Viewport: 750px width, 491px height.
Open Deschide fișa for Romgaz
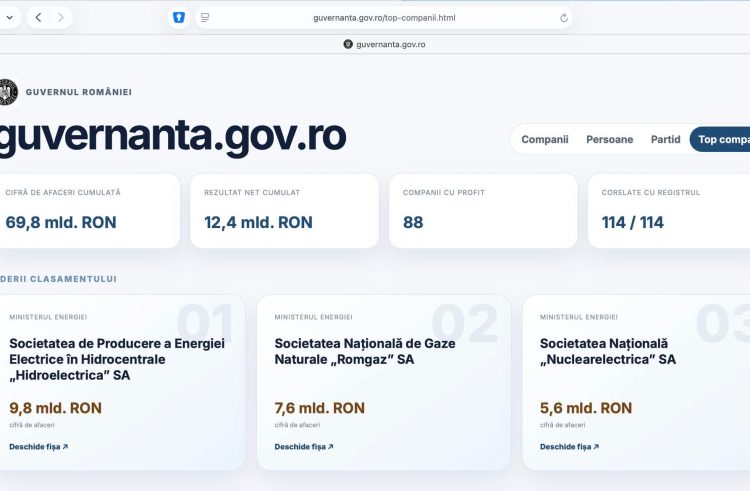(304, 447)
